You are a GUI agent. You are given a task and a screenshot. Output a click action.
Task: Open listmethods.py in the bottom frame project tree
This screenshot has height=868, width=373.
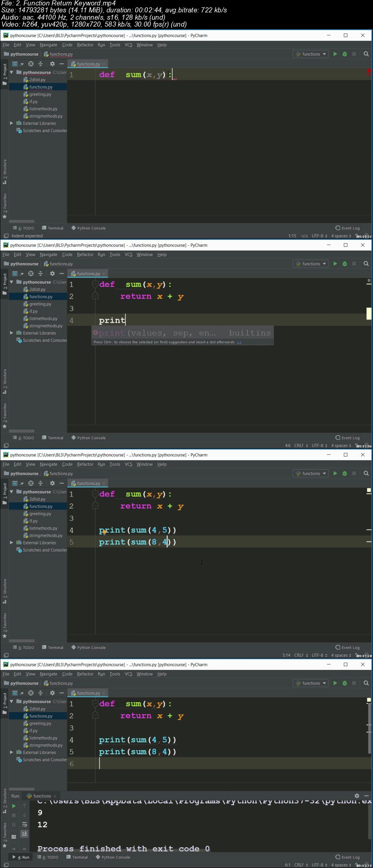(40, 738)
